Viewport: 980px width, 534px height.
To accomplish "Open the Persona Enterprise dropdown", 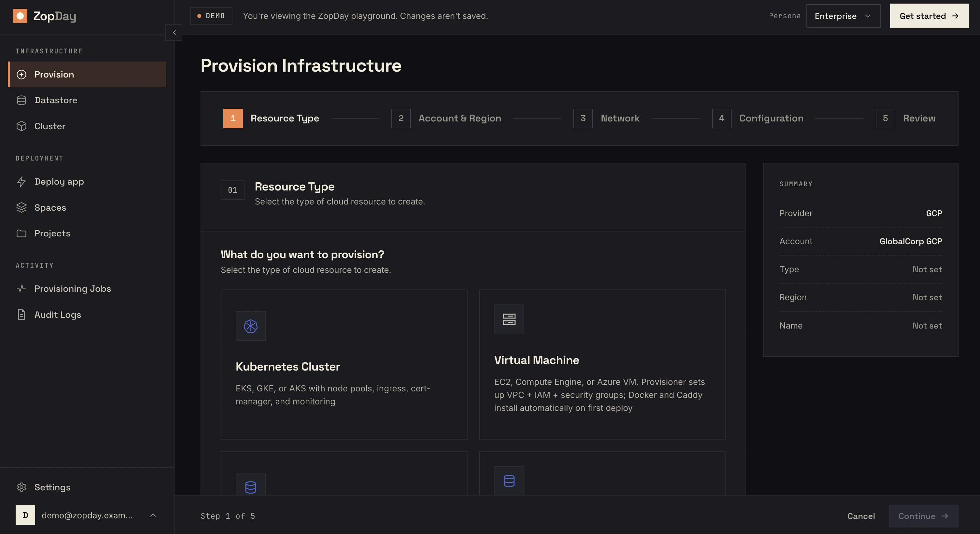I will click(x=844, y=16).
